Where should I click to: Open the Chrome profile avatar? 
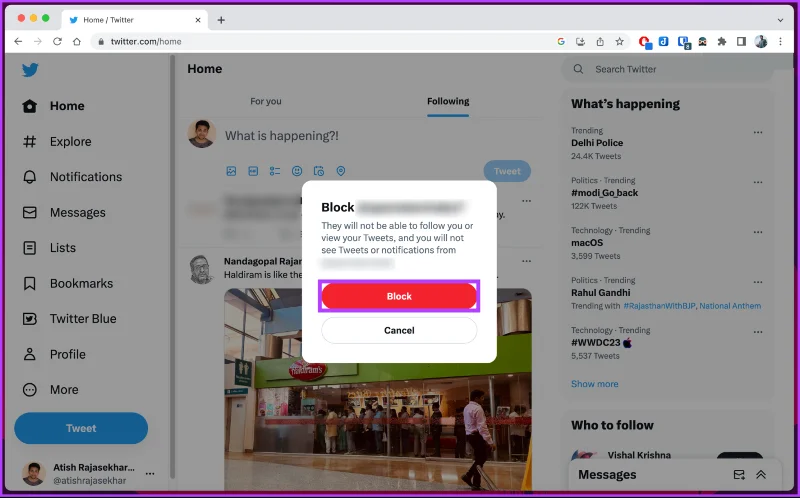[761, 42]
